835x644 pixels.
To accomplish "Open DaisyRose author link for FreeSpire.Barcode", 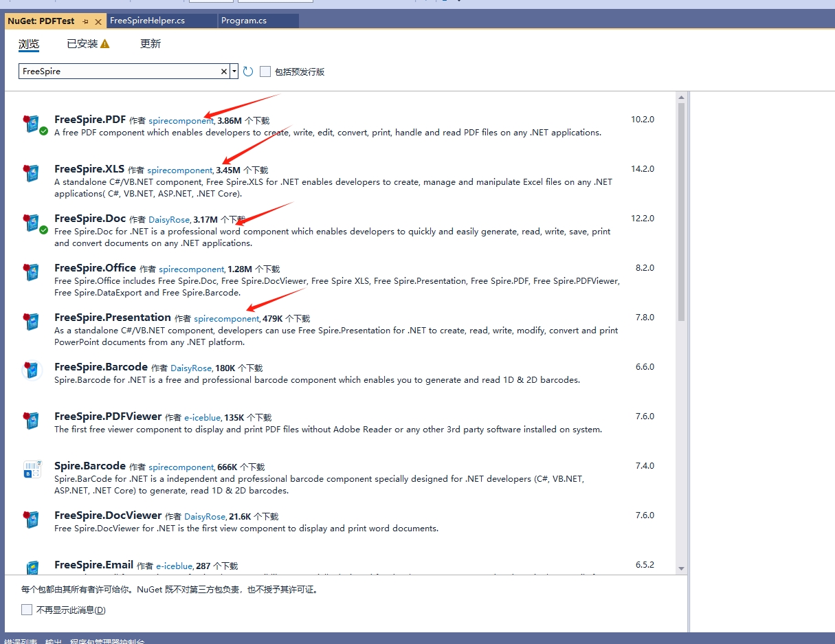I will pyautogui.click(x=191, y=368).
